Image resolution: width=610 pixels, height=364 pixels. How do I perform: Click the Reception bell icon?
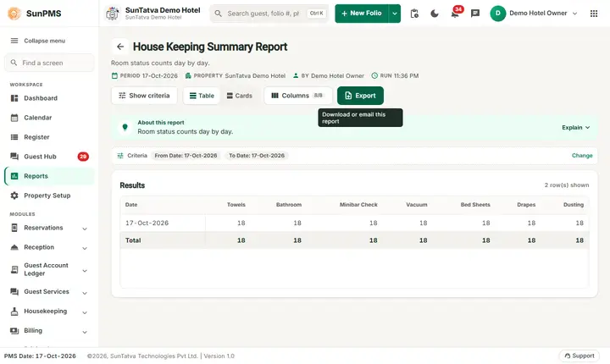[14, 247]
